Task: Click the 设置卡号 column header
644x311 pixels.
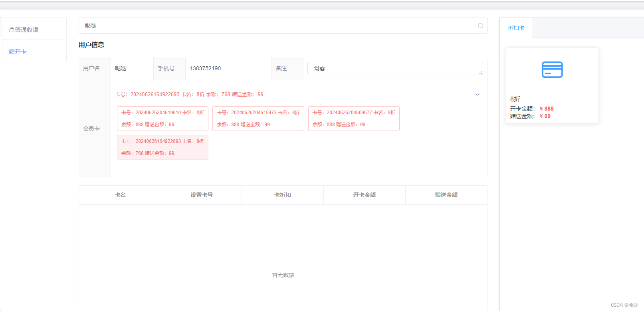Action: pyautogui.click(x=202, y=195)
